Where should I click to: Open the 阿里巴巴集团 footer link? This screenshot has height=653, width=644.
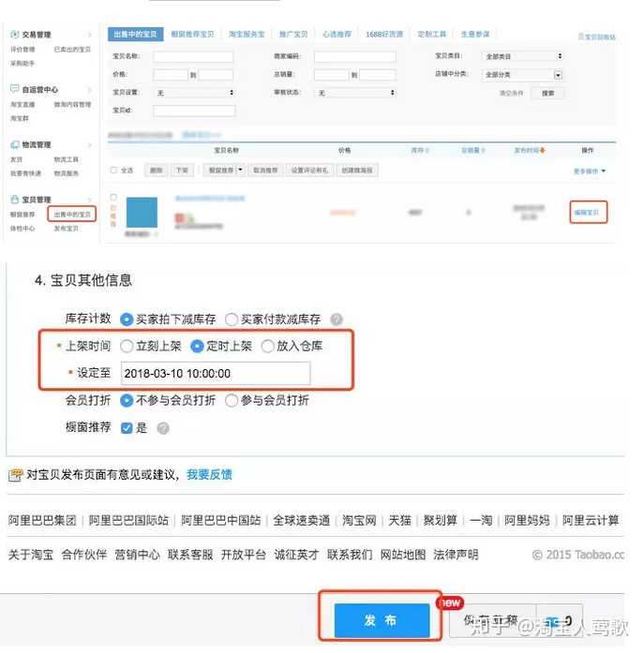(42, 520)
